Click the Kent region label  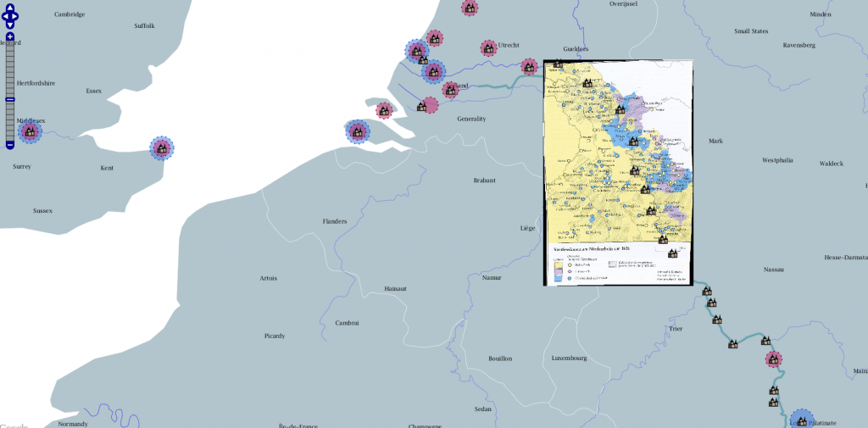107,168
